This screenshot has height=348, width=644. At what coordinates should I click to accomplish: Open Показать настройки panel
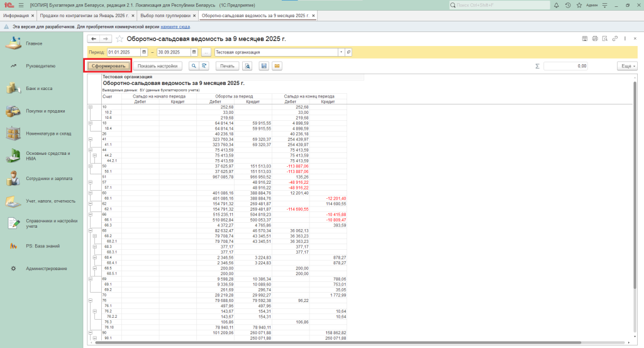click(158, 65)
